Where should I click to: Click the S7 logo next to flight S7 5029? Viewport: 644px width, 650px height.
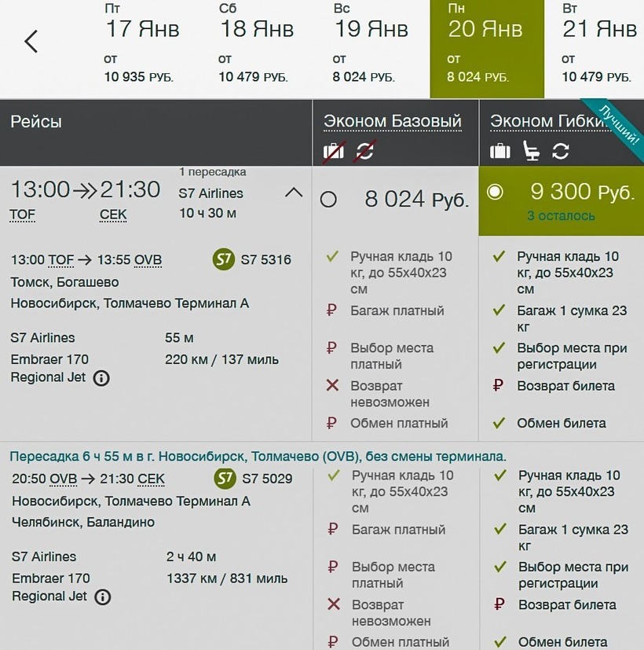point(225,479)
